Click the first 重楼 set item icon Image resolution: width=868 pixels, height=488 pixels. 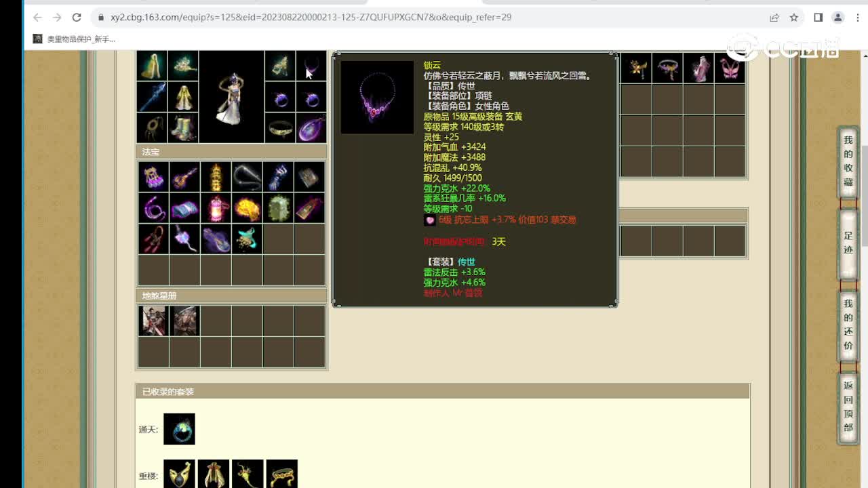pos(179,474)
